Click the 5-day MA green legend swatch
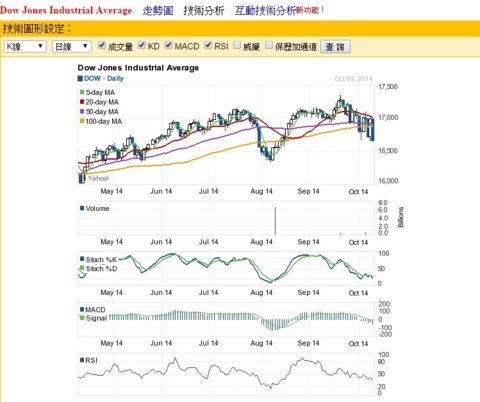Screen dimensions: 480x402 pyautogui.click(x=82, y=92)
